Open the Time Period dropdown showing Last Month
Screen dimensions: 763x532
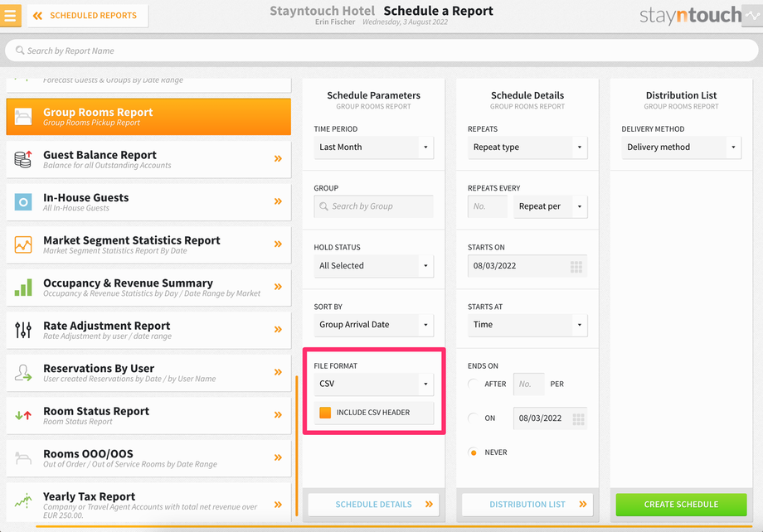point(373,148)
